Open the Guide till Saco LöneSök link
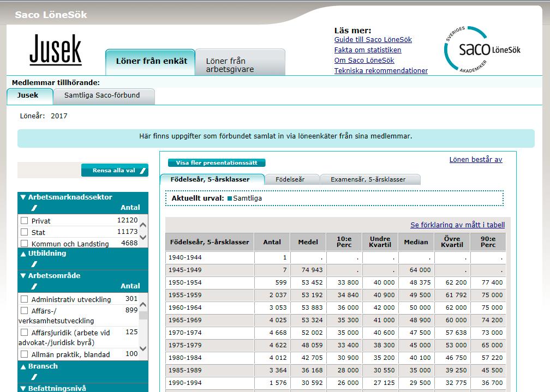Screen dimensions: 550x392 373,40
